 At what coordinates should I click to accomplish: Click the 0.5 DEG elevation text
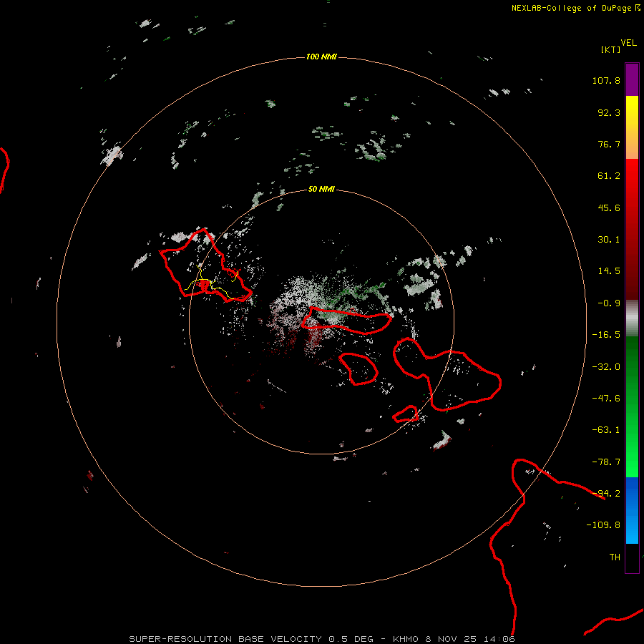351,639
